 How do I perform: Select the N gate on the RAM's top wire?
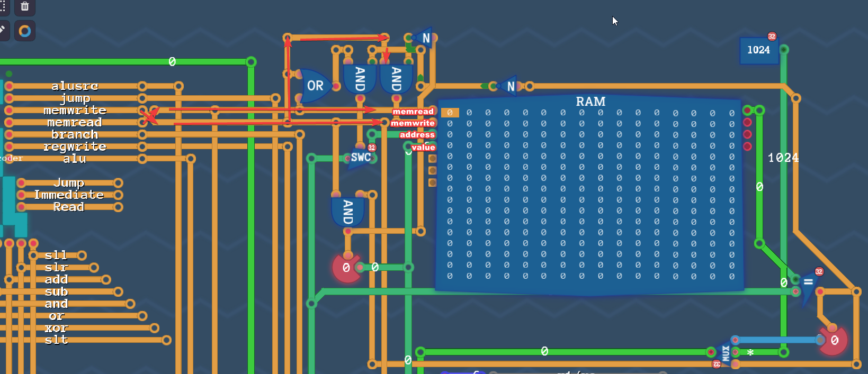509,86
